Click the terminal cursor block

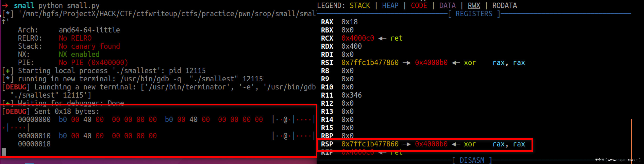[x=4, y=152]
